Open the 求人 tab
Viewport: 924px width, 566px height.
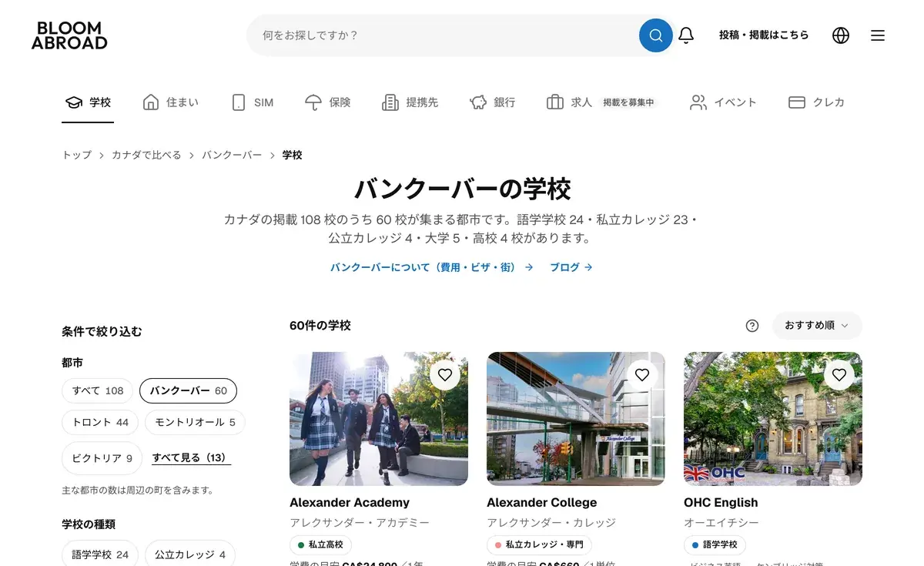(602, 102)
